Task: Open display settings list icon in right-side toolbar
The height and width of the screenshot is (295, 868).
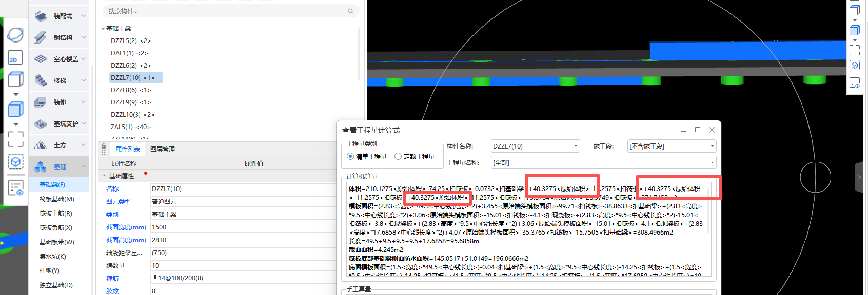Action: [855, 82]
